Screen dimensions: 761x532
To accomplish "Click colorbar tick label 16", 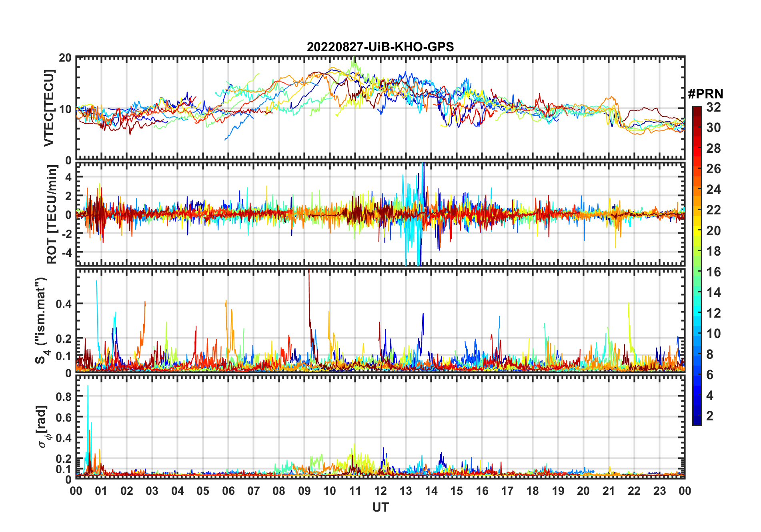I will point(713,272).
